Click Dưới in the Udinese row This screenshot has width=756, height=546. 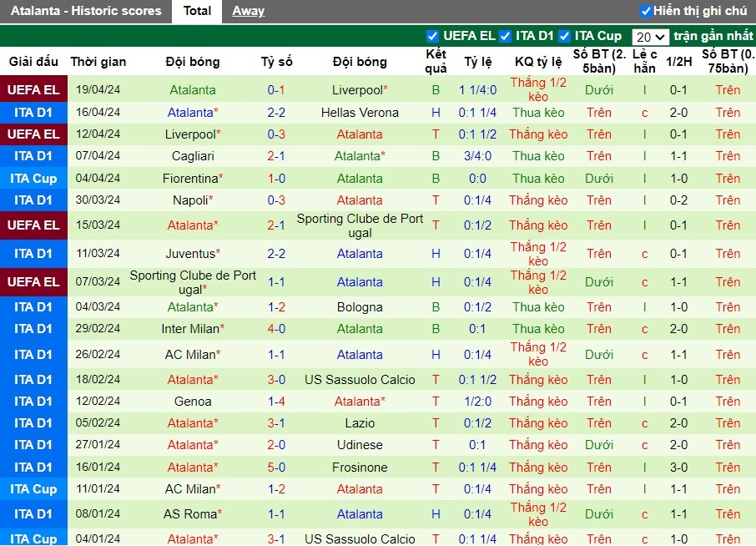tap(599, 445)
